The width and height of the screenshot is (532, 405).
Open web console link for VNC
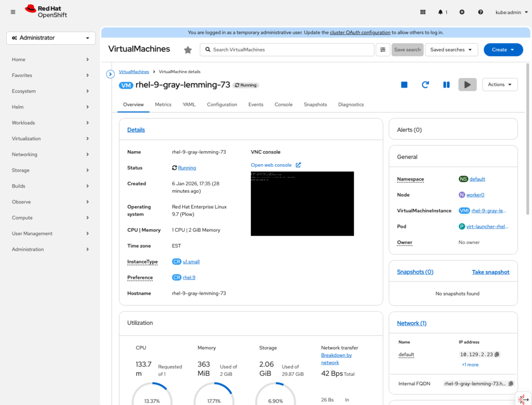271,165
